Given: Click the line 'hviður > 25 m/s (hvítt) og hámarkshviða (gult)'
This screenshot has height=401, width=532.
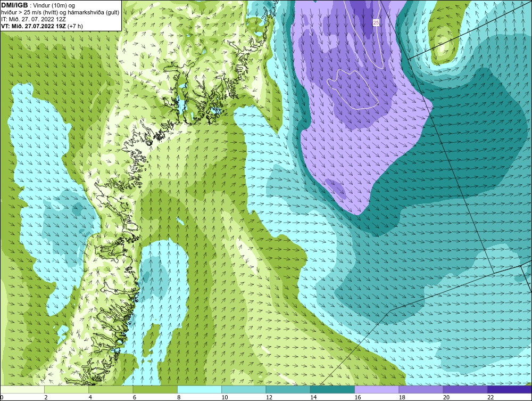Looking at the screenshot, I should [x=60, y=12].
